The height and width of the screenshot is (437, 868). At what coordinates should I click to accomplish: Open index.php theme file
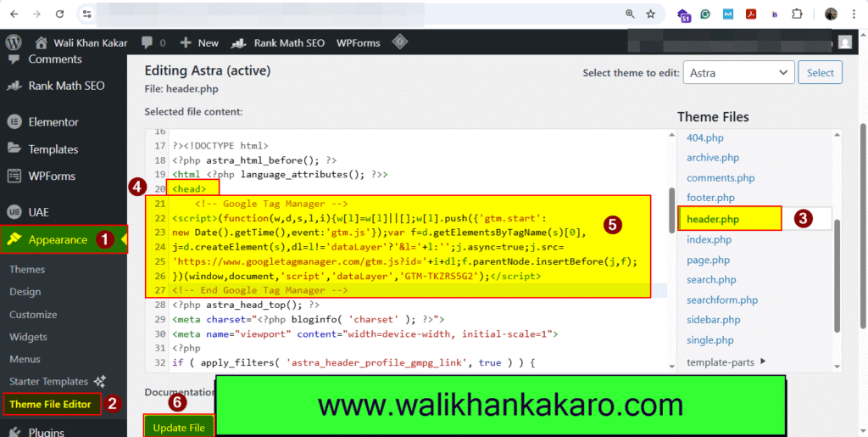709,240
